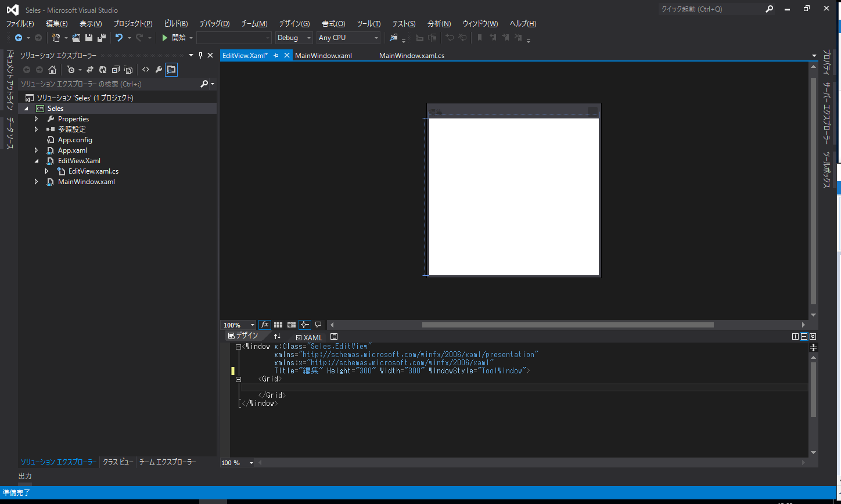Toggle snap to snaplines in designer
Screen dimensions: 841x504
tap(305, 325)
